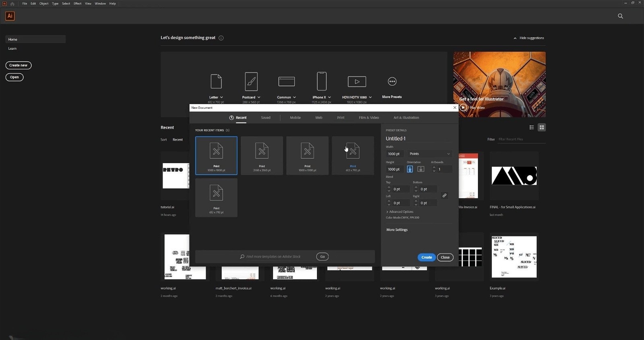Open More Presets ellipsis icon
This screenshot has width=644, height=340.
tap(392, 81)
